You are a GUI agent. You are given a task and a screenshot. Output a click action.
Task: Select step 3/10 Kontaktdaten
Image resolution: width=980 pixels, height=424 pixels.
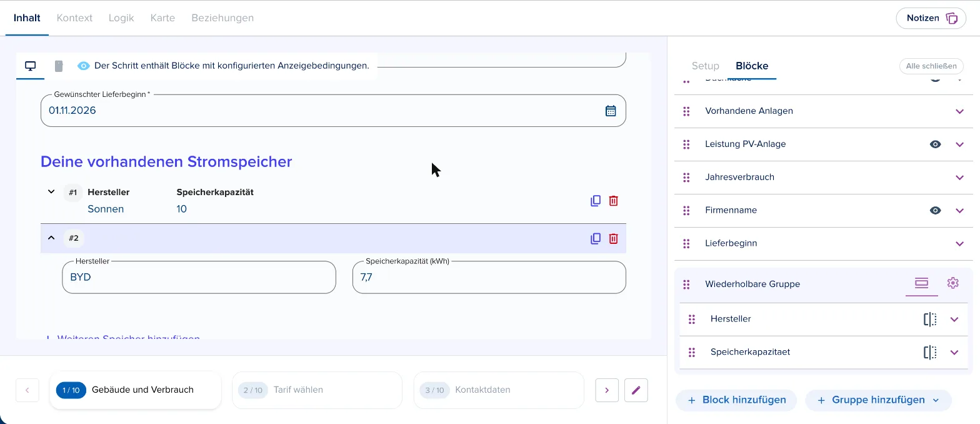click(499, 390)
